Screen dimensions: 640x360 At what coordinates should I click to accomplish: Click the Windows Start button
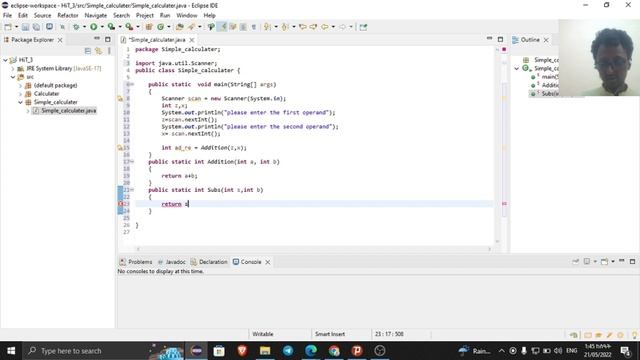(11, 351)
